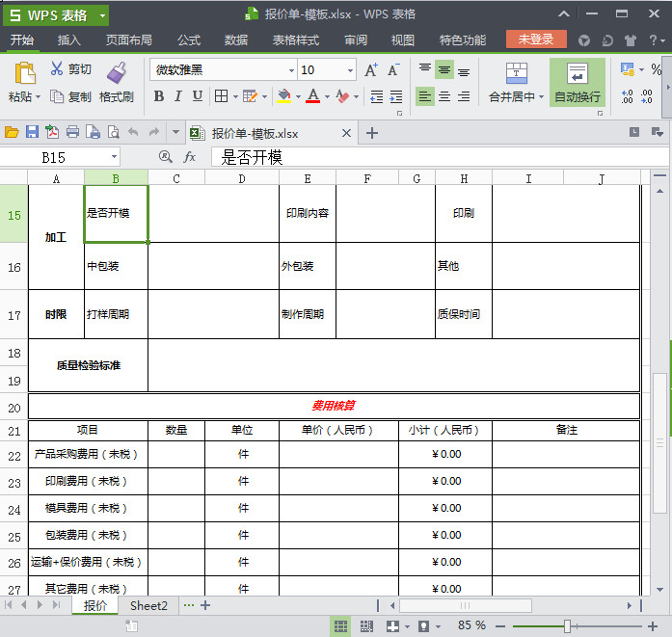Click the red font color A icon
This screenshot has width=672, height=637.
pyautogui.click(x=313, y=96)
